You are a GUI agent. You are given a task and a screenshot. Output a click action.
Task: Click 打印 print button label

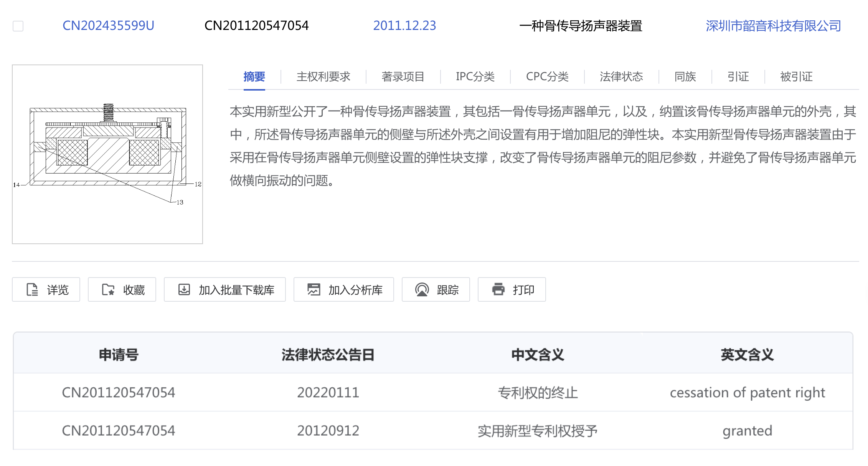point(523,290)
